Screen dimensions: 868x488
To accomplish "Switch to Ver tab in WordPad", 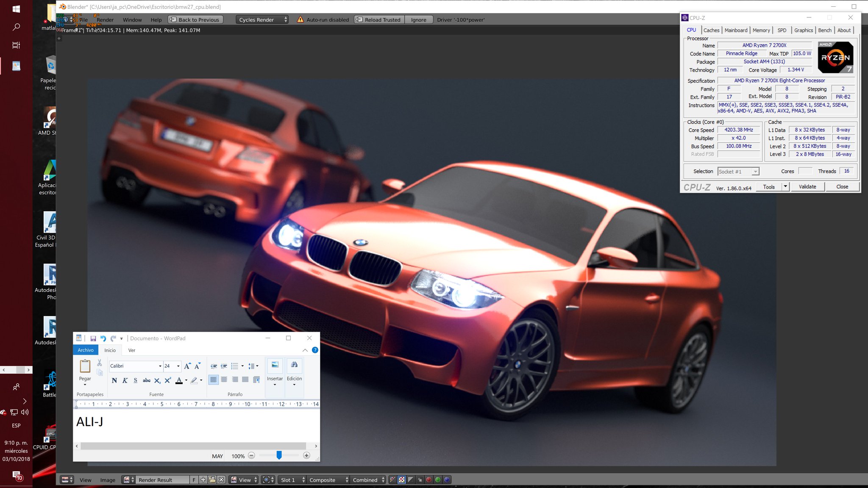I will [132, 350].
